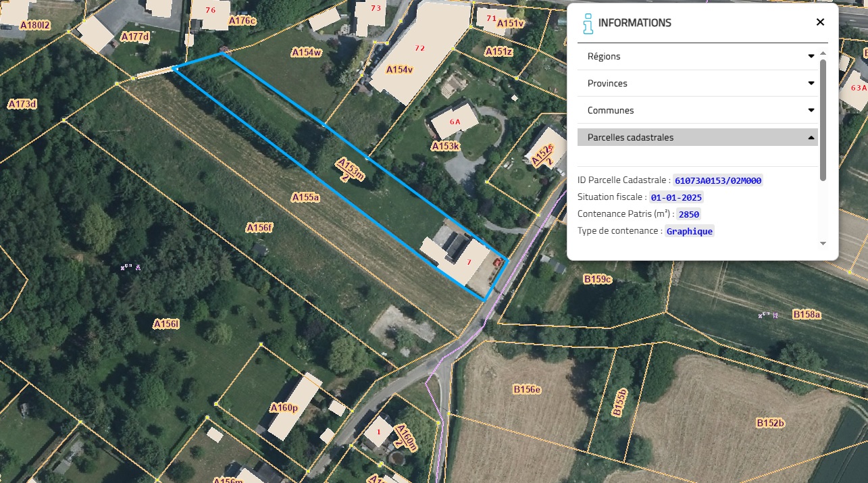
Task: Expand the Régions section arrow
Action: pos(811,57)
